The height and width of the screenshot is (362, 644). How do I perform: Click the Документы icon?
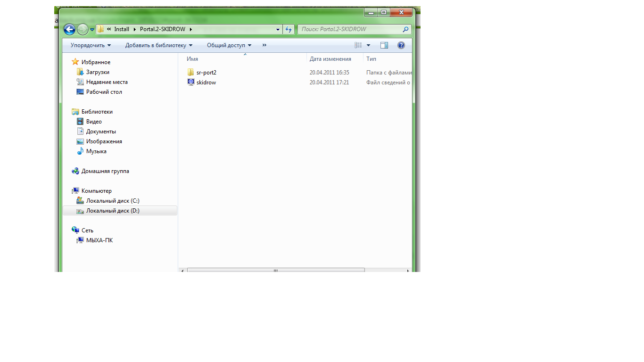(x=80, y=132)
